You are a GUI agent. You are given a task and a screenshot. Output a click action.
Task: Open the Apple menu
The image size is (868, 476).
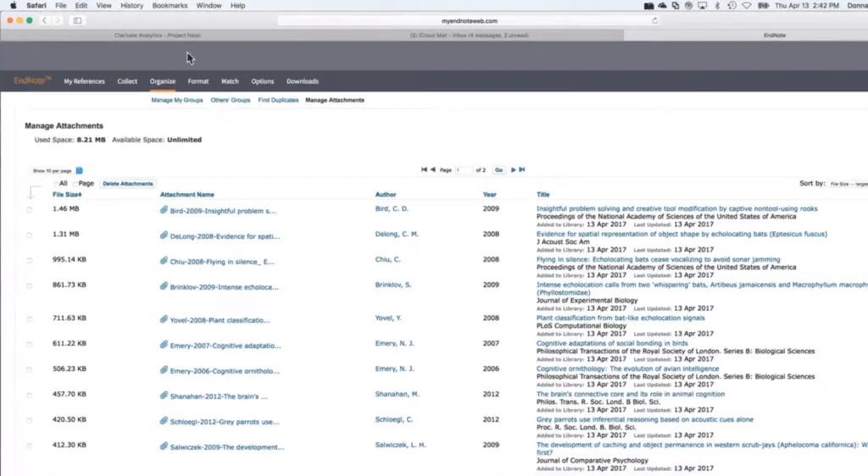(14, 6)
